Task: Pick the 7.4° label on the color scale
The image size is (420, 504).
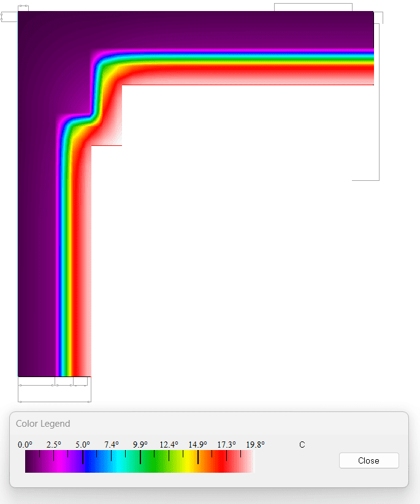Action: pos(111,445)
